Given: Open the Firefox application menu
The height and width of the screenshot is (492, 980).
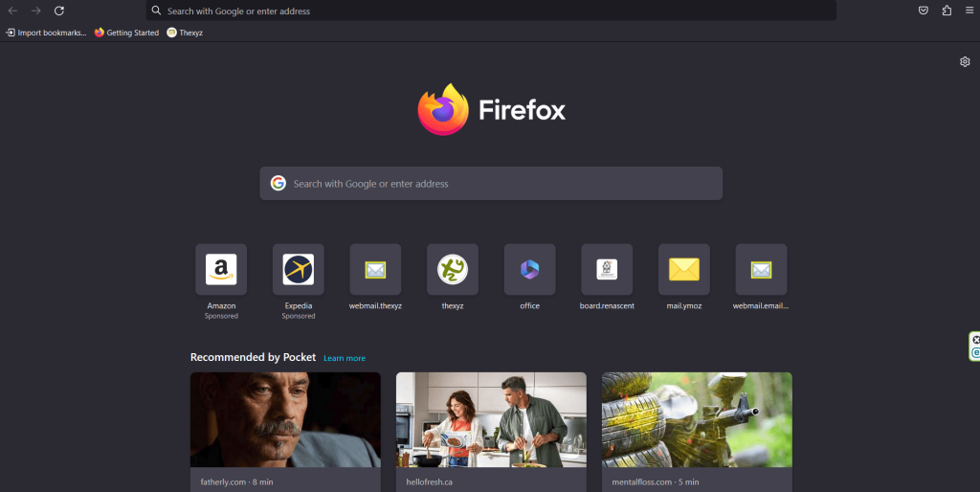Looking at the screenshot, I should click(x=969, y=11).
